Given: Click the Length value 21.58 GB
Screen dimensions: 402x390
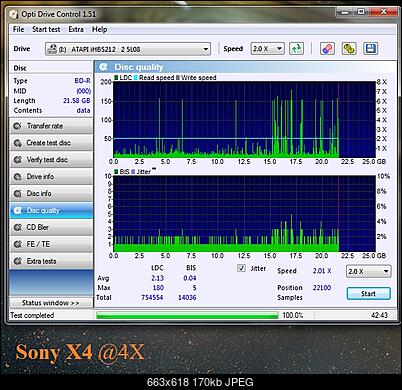Looking at the screenshot, I should (x=77, y=100).
